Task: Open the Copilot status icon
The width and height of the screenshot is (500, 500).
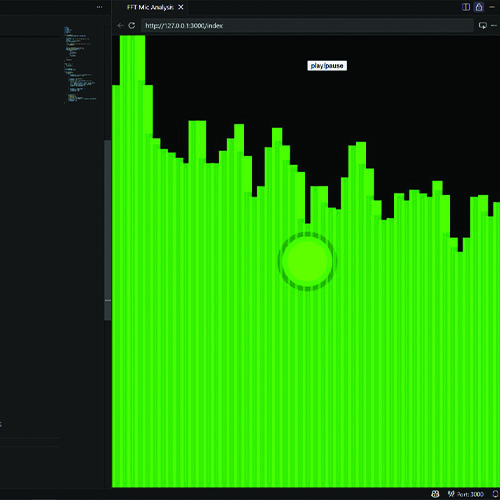Action: point(435,494)
